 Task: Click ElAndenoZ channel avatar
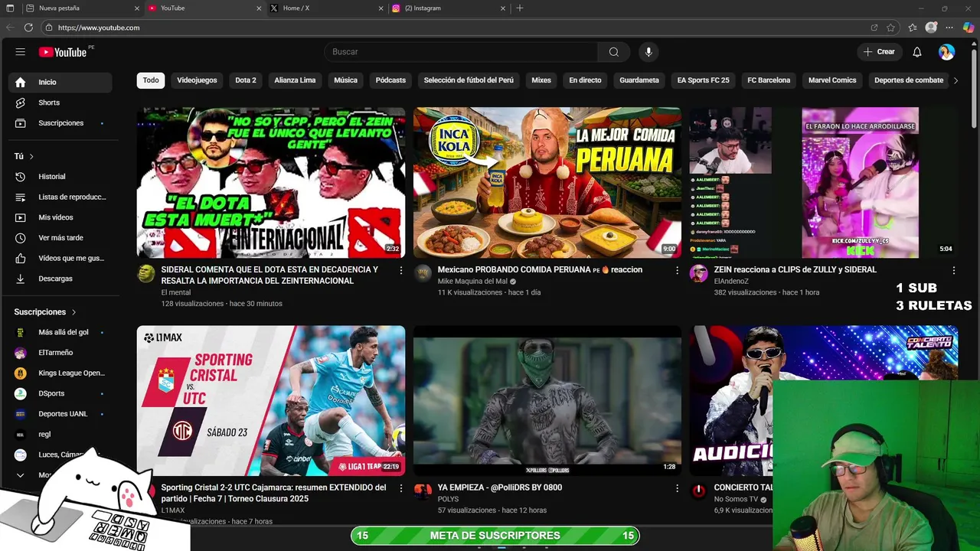pos(698,274)
